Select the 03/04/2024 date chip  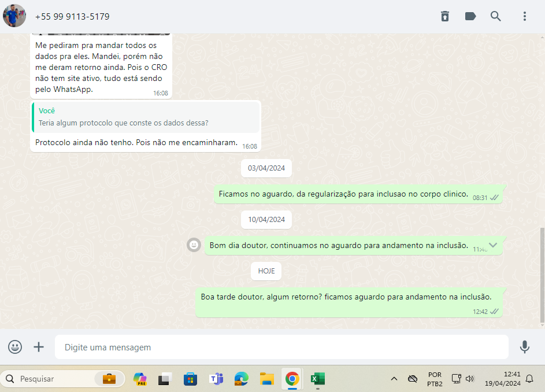coord(266,168)
